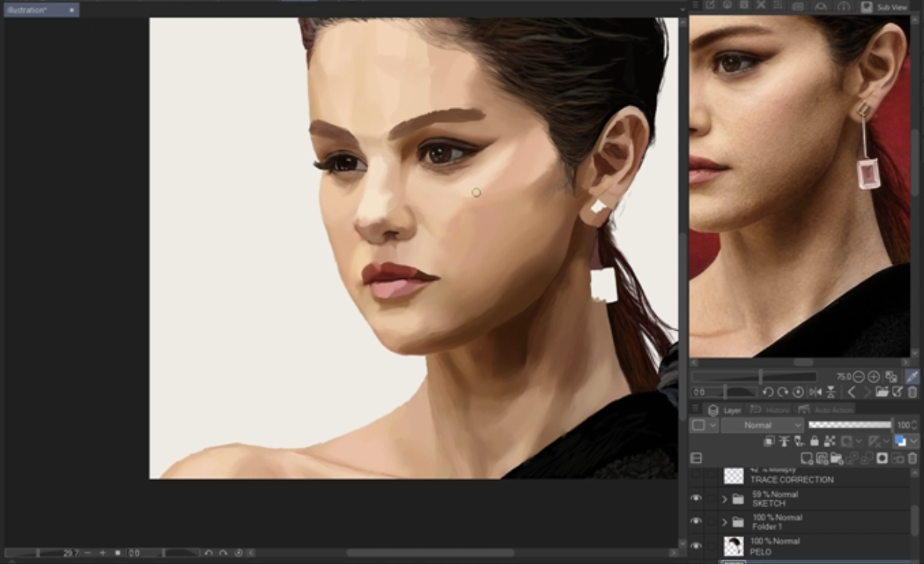
Task: Click the Sub View fit-to-view icon
Action: 891,376
